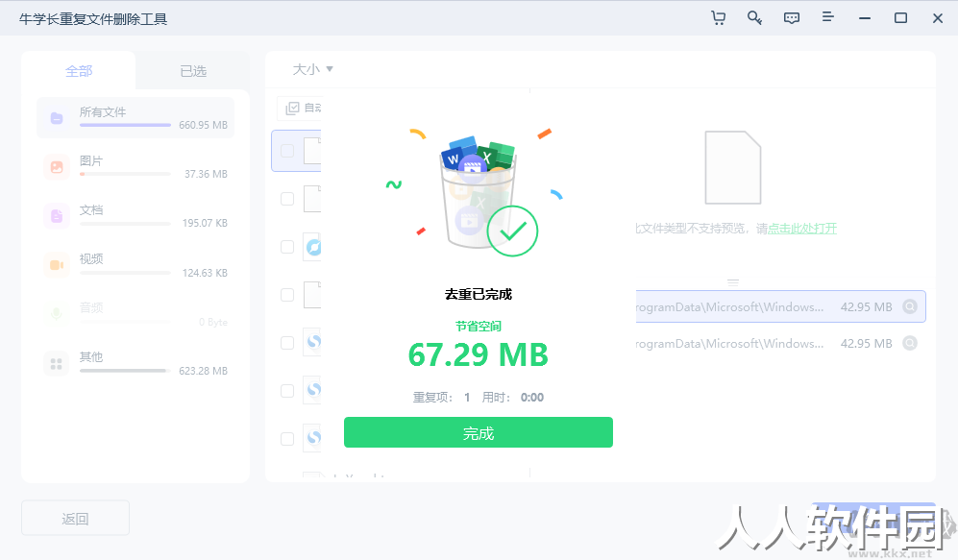Click the 音频 microphone icon

tap(57, 314)
